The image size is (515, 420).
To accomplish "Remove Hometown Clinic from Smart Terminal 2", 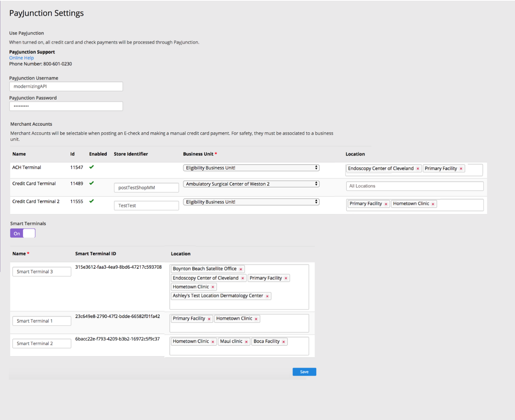I will [213, 342].
